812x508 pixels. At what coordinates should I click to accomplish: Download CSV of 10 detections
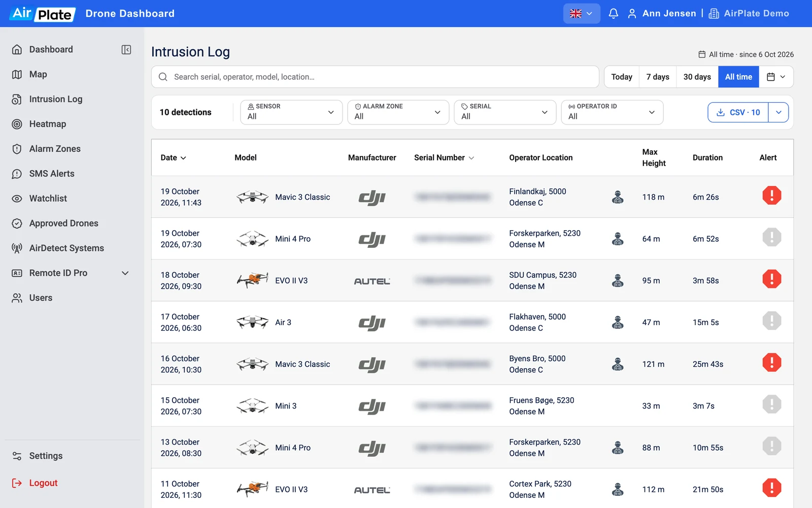738,112
